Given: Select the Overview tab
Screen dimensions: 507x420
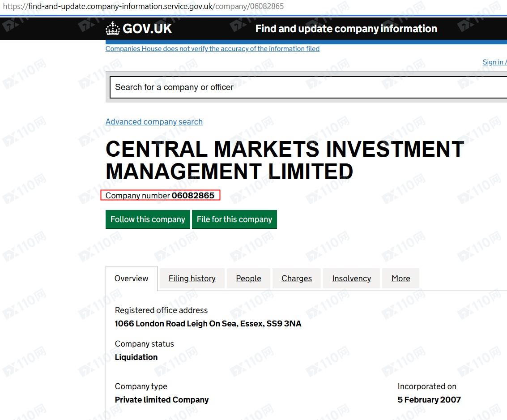Looking at the screenshot, I should point(131,278).
